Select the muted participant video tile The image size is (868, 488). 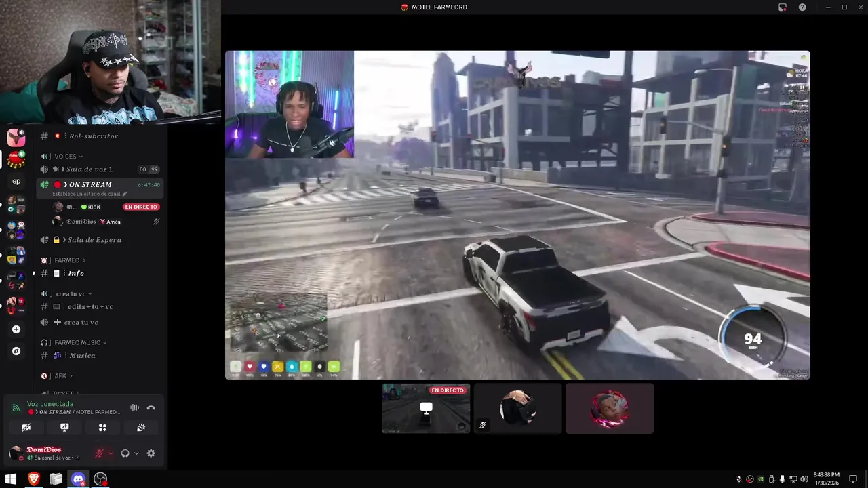[x=517, y=408]
